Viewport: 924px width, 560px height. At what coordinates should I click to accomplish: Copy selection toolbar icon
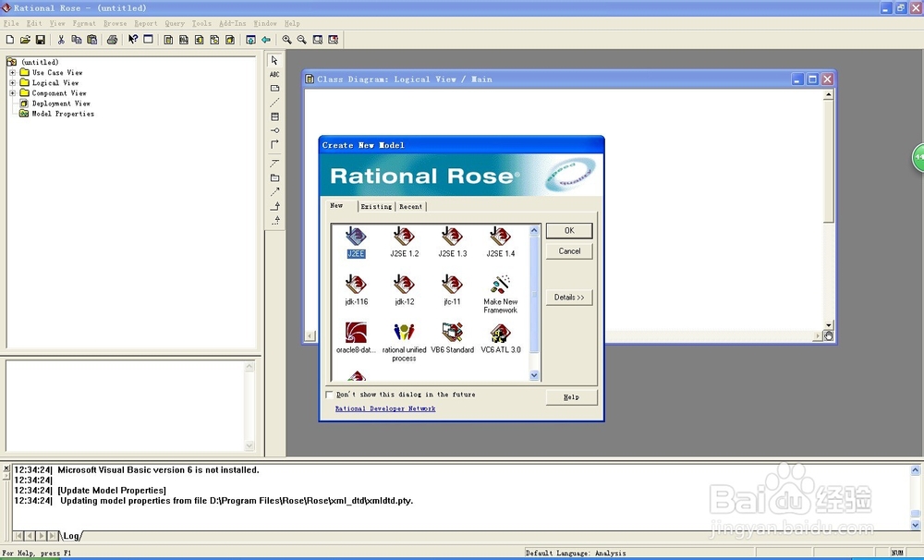76,40
